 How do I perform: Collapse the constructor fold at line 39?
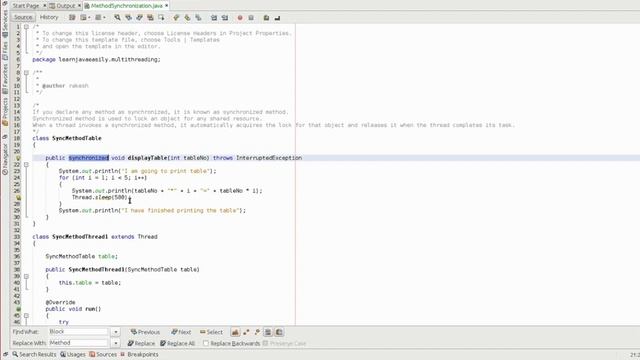pos(26,276)
